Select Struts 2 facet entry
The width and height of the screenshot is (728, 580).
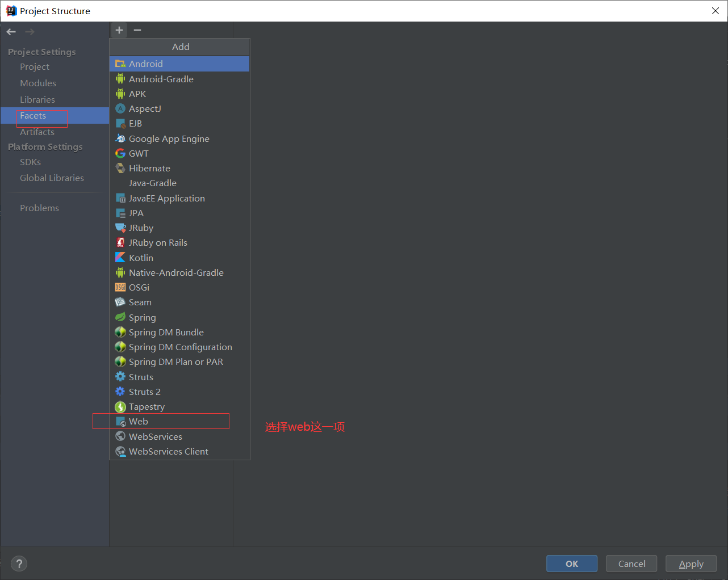(179, 392)
